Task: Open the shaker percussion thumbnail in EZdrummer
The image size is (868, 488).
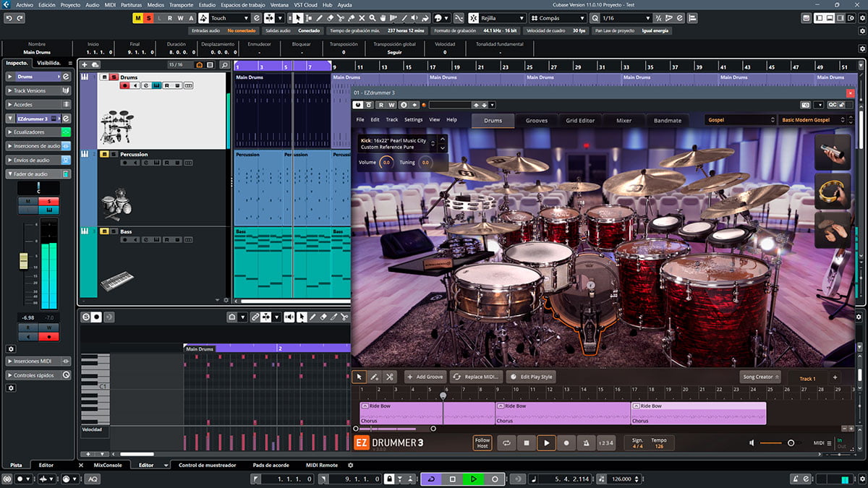Action: [x=832, y=152]
